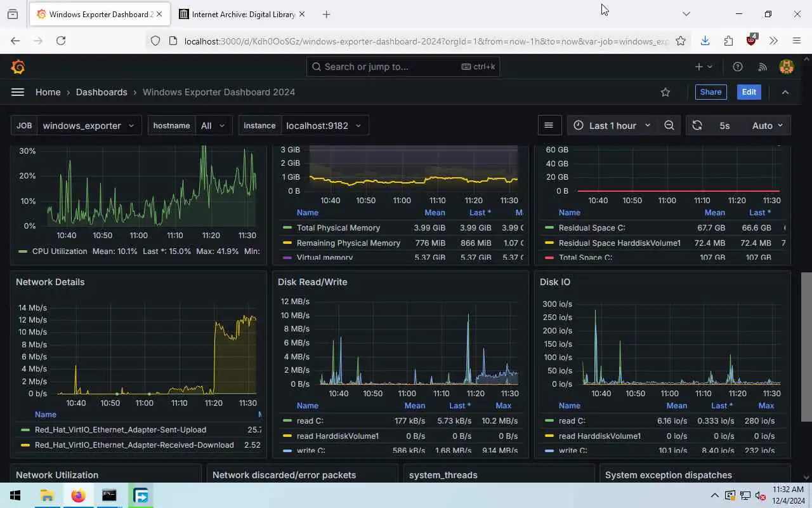Viewport: 812px width, 508px height.
Task: Show hidden system tray icons
Action: (x=715, y=496)
